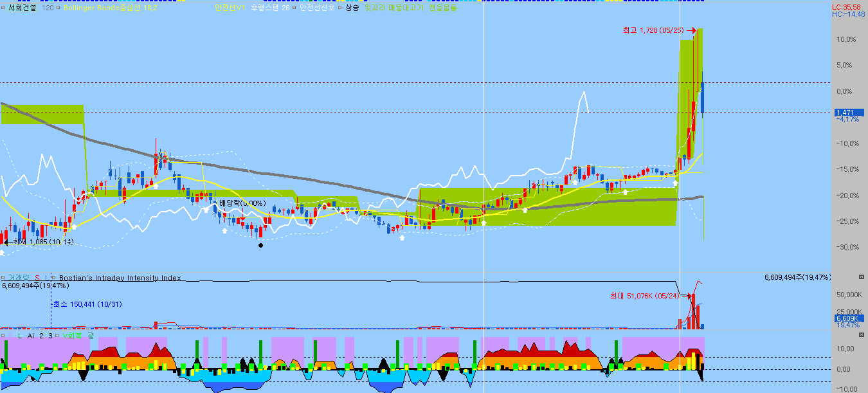Click the red S label in volume pane
The image size is (868, 393).
click(x=37, y=278)
